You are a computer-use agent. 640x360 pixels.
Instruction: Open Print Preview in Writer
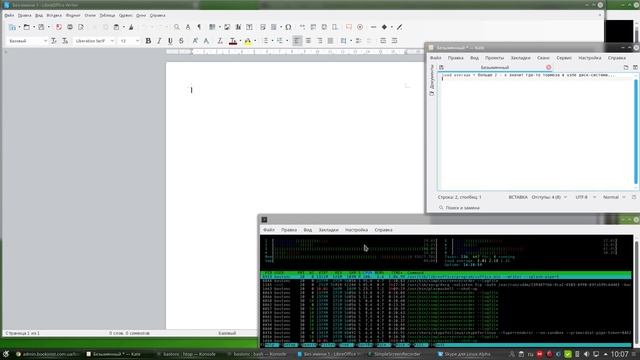coord(81,27)
